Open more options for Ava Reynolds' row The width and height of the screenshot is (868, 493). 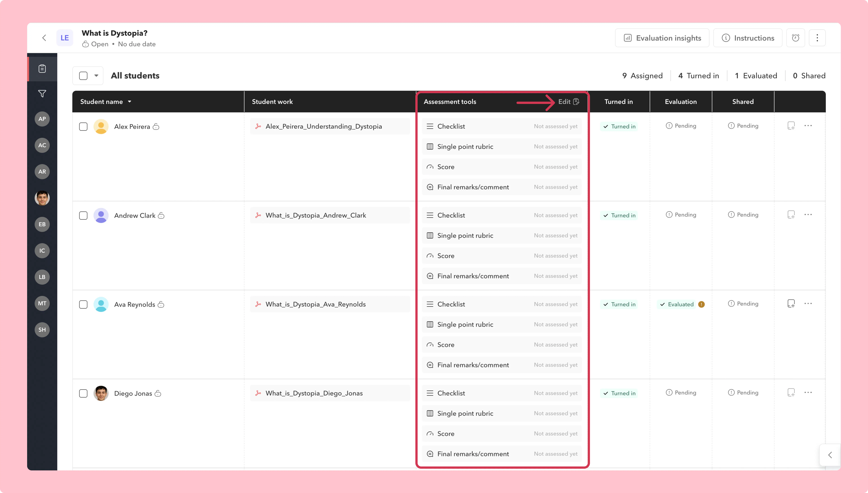click(x=808, y=304)
